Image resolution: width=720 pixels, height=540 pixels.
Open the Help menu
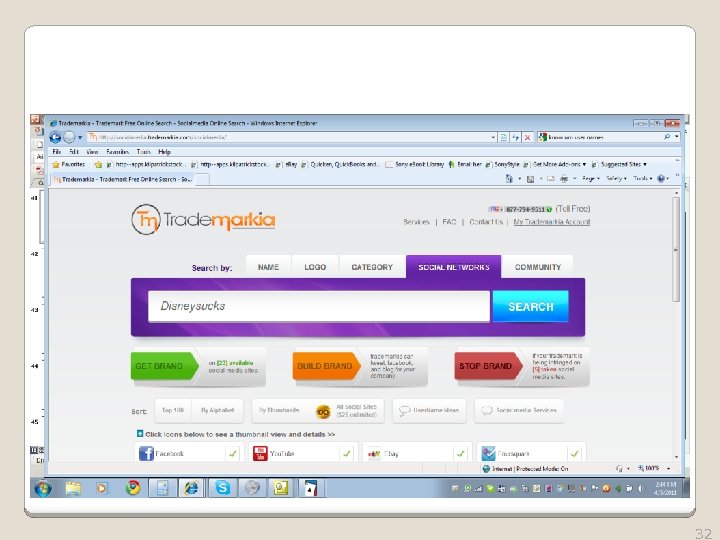(164, 152)
